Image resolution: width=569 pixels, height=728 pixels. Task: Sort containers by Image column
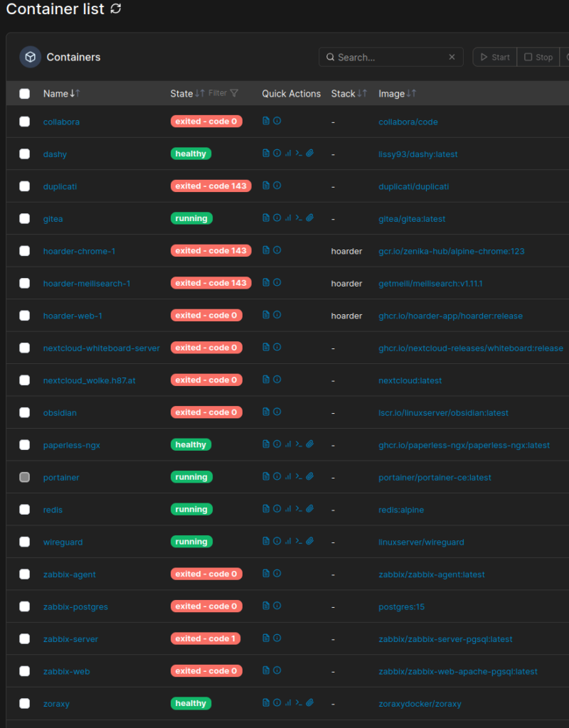pos(397,94)
